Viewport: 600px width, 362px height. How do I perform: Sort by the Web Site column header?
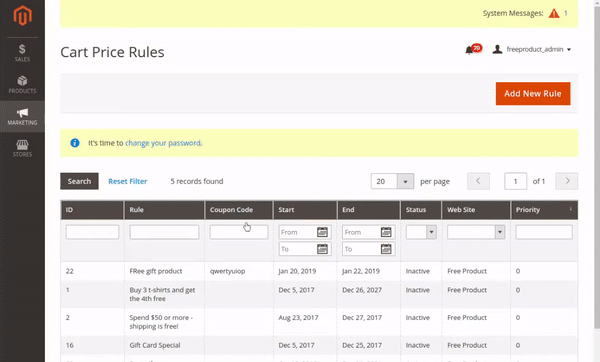point(476,210)
